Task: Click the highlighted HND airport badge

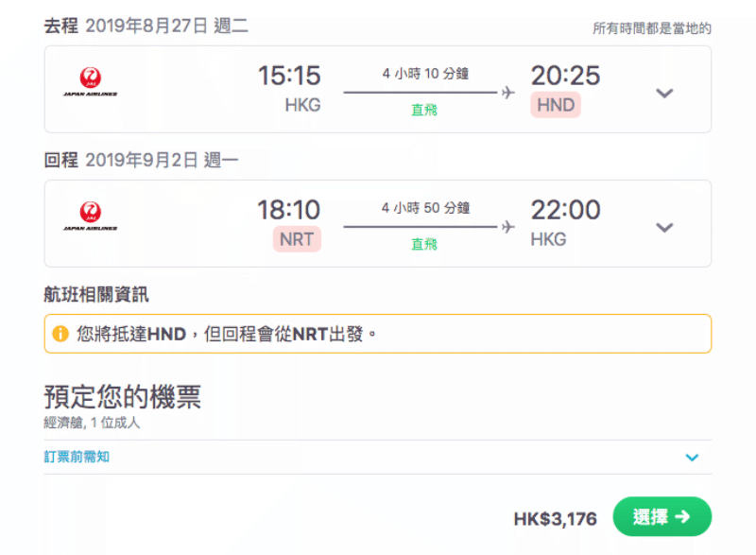Action: 556,105
